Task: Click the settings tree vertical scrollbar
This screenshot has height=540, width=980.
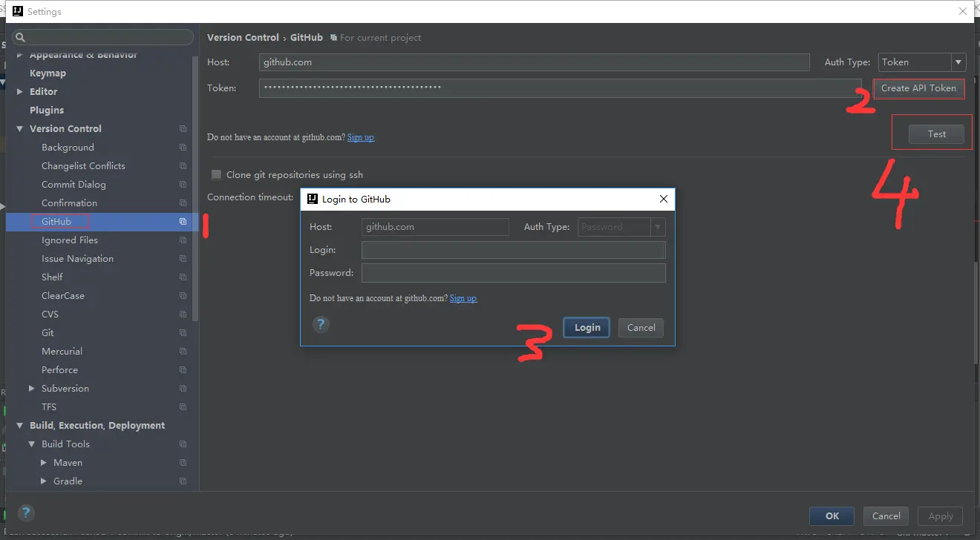Action: click(195, 189)
